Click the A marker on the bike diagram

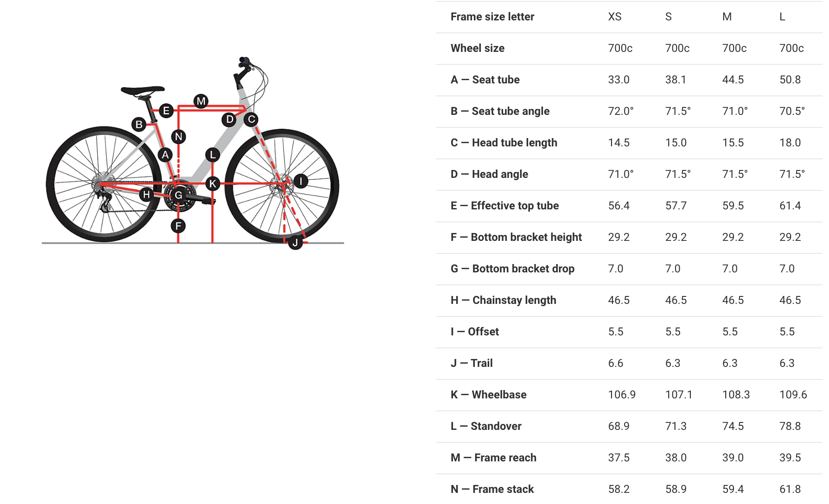166,155
